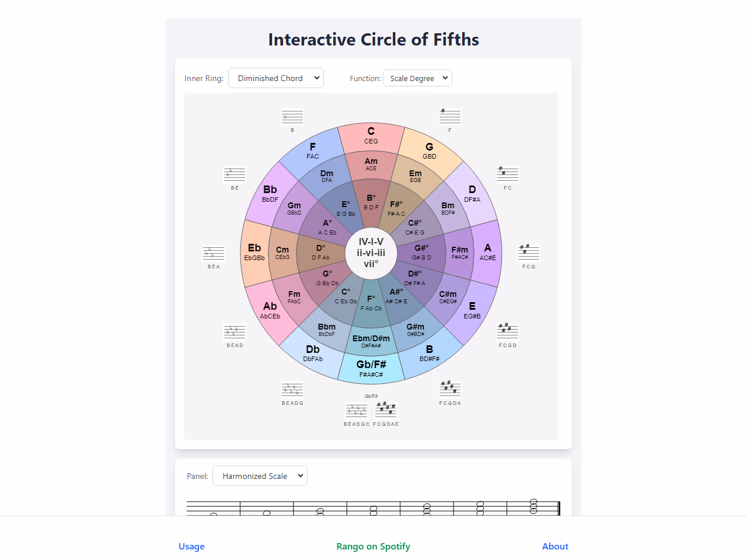Expand the Panel Harmonized Scale dropdown

point(260,476)
